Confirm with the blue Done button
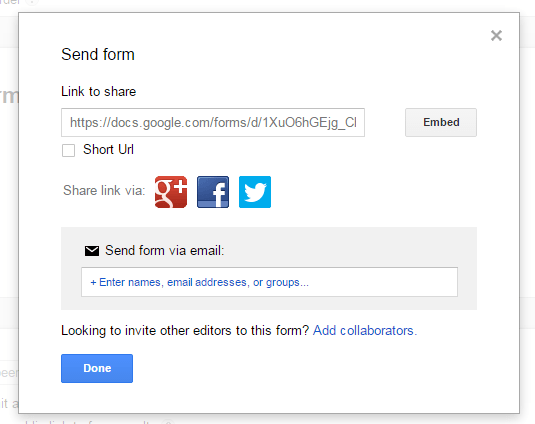Image resolution: width=535 pixels, height=424 pixels. [97, 368]
